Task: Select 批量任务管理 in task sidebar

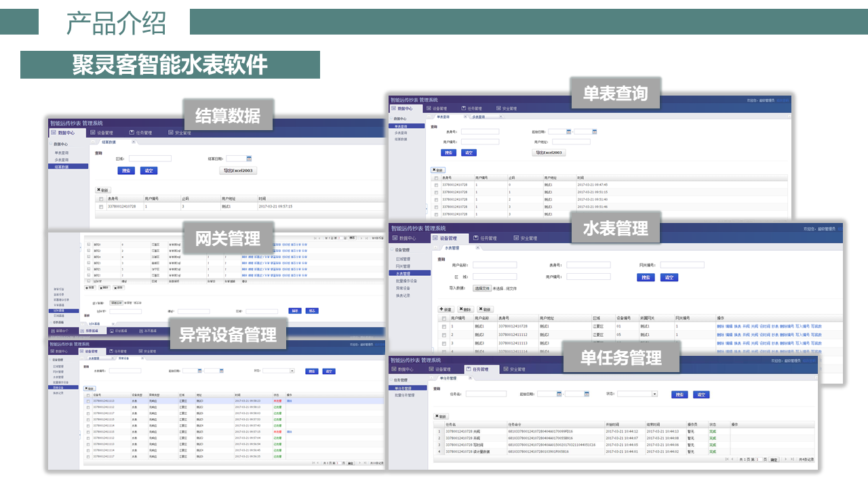Action: click(404, 394)
